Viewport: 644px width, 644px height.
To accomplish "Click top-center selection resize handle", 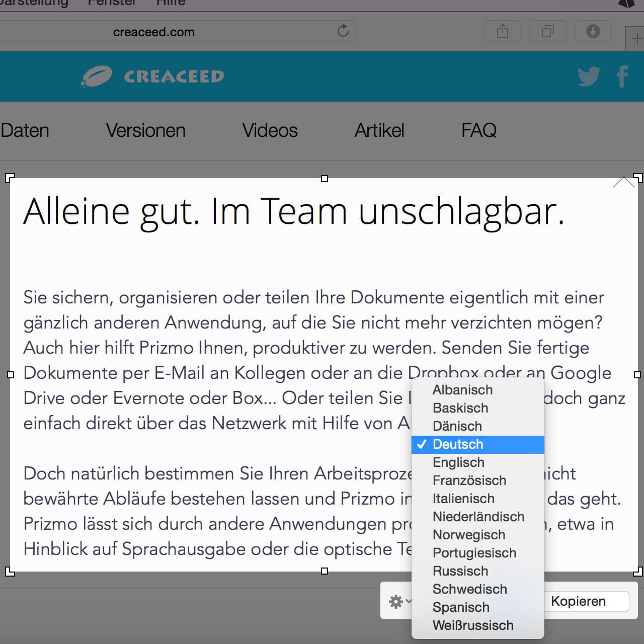I will click(325, 179).
